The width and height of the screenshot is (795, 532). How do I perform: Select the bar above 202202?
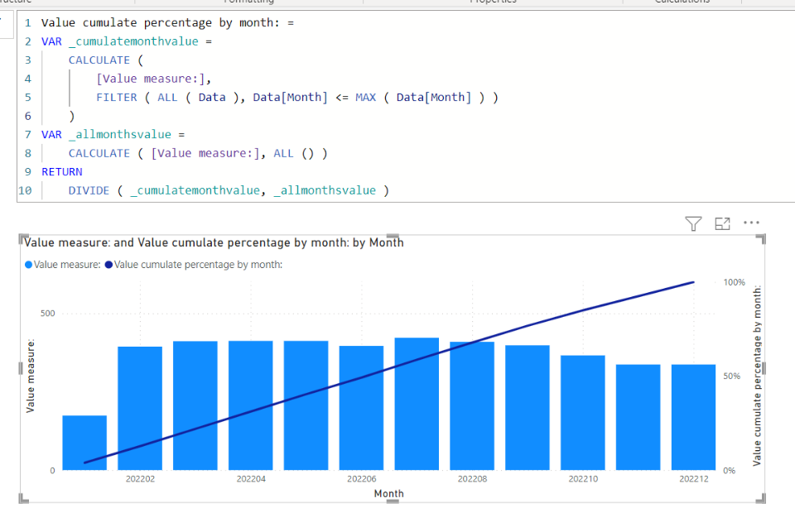[140, 409]
